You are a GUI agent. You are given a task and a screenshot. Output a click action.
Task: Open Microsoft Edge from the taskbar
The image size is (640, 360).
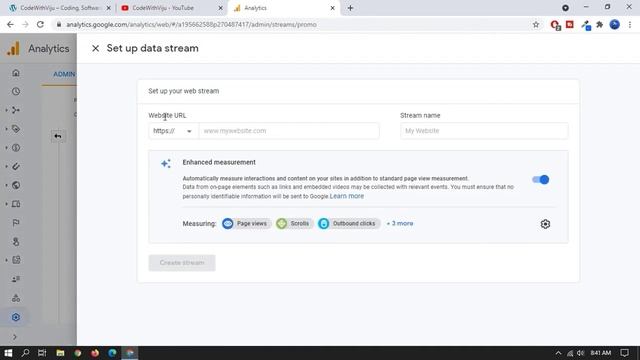point(112,353)
